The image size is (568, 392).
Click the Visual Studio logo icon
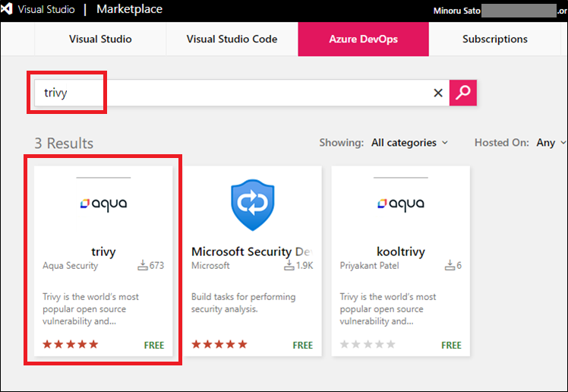tap(7, 9)
